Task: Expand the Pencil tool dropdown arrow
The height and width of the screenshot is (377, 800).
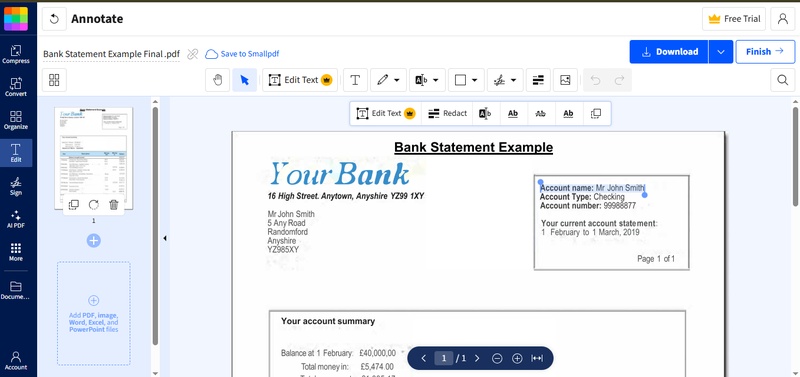Action: pyautogui.click(x=396, y=80)
